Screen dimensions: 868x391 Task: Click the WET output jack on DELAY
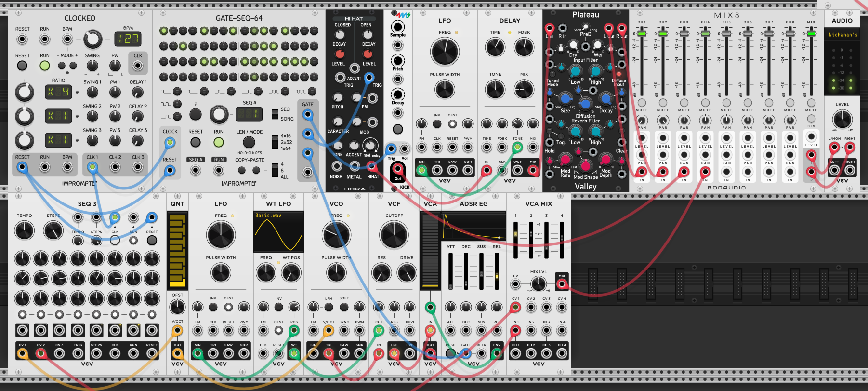point(517,170)
